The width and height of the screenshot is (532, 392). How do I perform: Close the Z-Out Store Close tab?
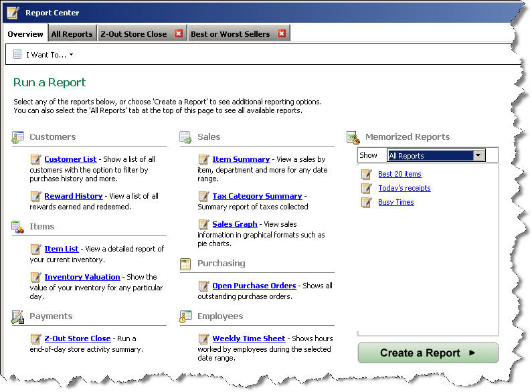pyautogui.click(x=179, y=34)
